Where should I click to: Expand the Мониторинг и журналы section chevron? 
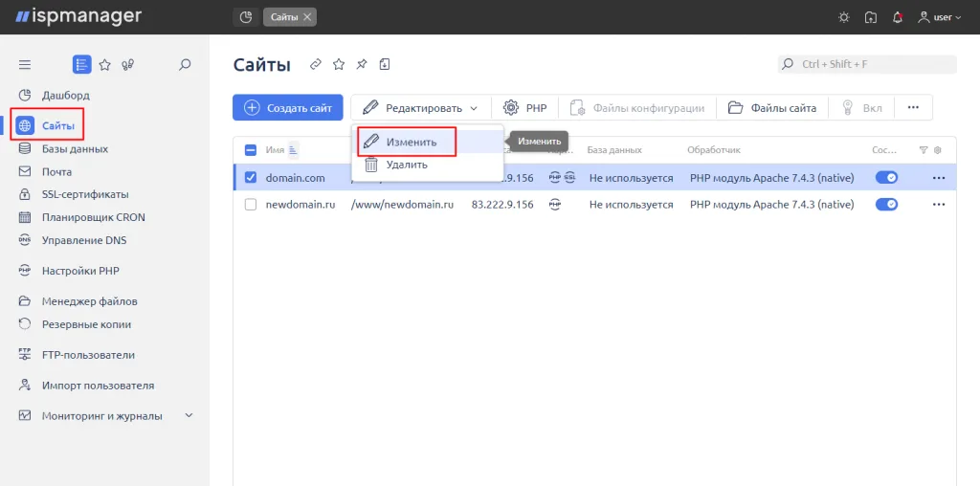(x=189, y=415)
